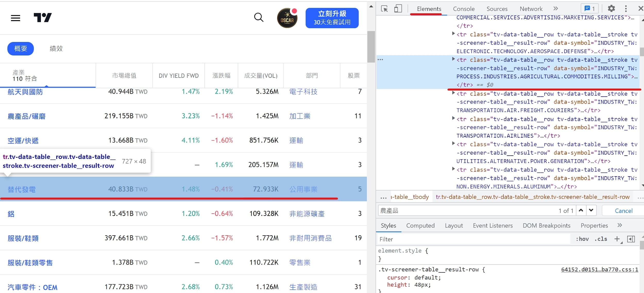The height and width of the screenshot is (293, 644).
Task: Add a new style rule plus icon
Action: pyautogui.click(x=617, y=239)
